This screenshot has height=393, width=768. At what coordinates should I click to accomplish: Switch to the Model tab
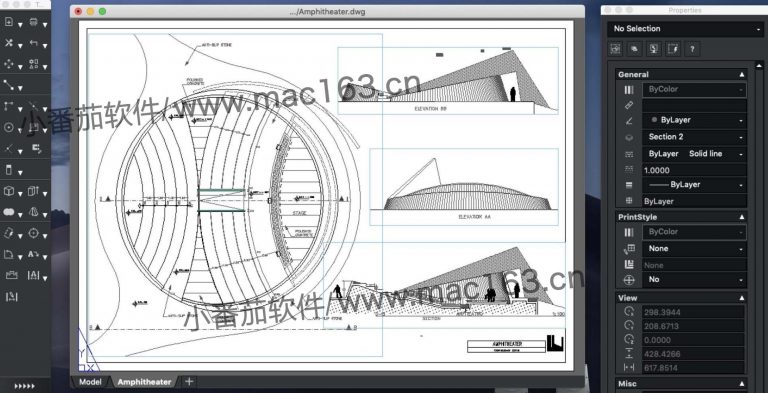pos(90,382)
